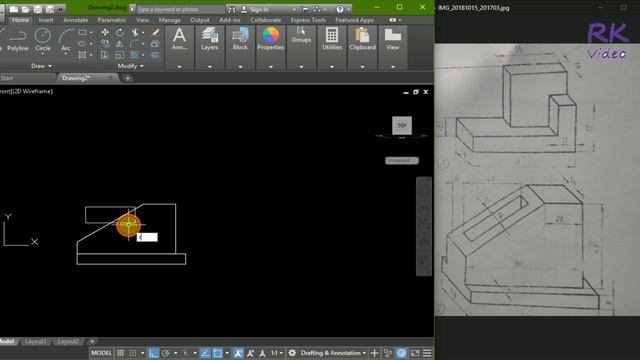This screenshot has height=360, width=640.
Task: Select the Copy tool in Modify panel
Action: pyautogui.click(x=105, y=44)
